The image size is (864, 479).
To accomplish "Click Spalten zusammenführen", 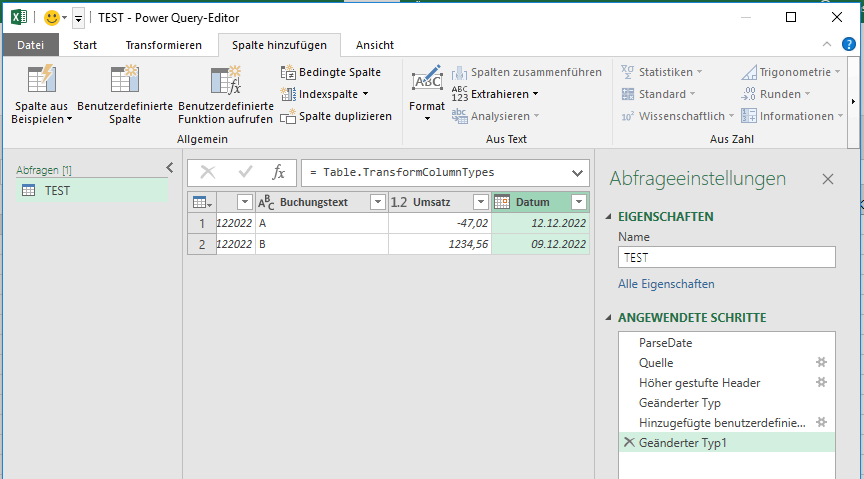I will pyautogui.click(x=527, y=72).
